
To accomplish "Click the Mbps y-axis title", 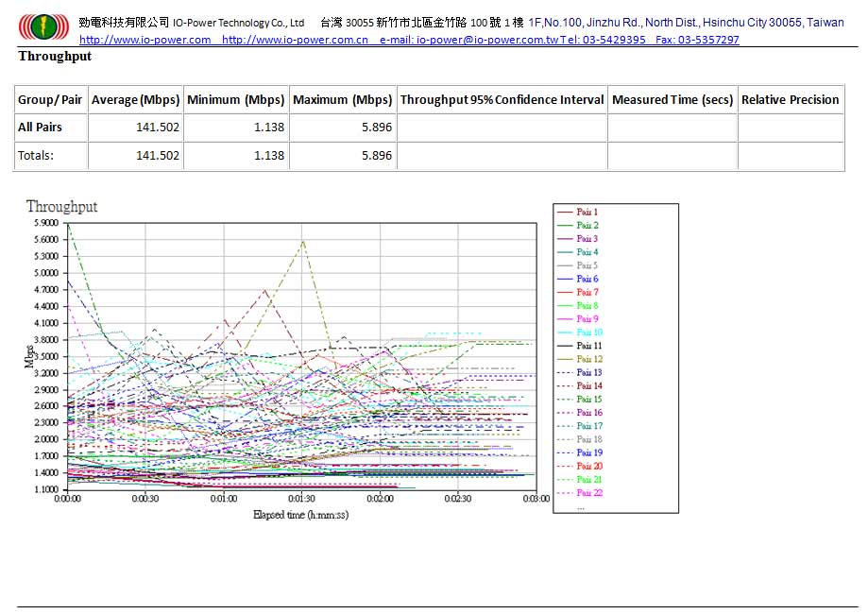I will (x=29, y=356).
